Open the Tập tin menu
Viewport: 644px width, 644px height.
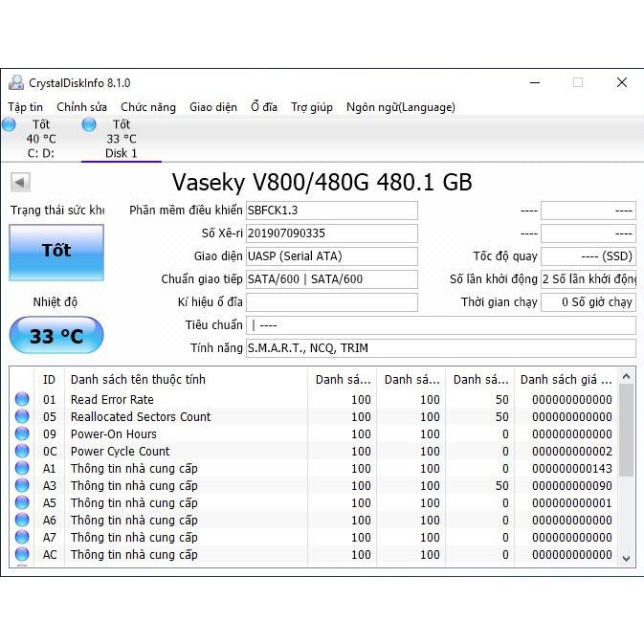[x=26, y=107]
